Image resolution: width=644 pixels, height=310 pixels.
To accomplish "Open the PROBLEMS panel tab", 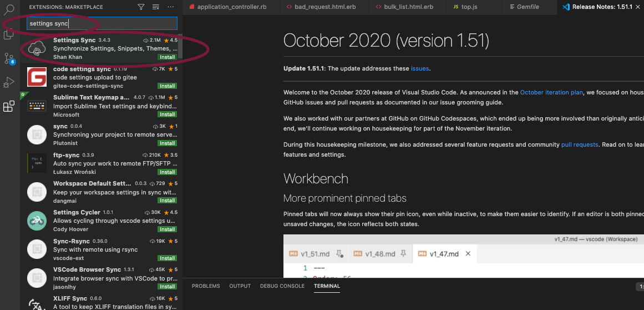I will click(206, 286).
